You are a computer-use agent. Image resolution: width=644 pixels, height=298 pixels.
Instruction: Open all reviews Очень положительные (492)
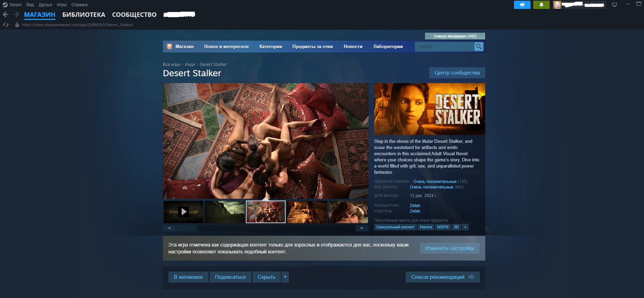[437, 187]
